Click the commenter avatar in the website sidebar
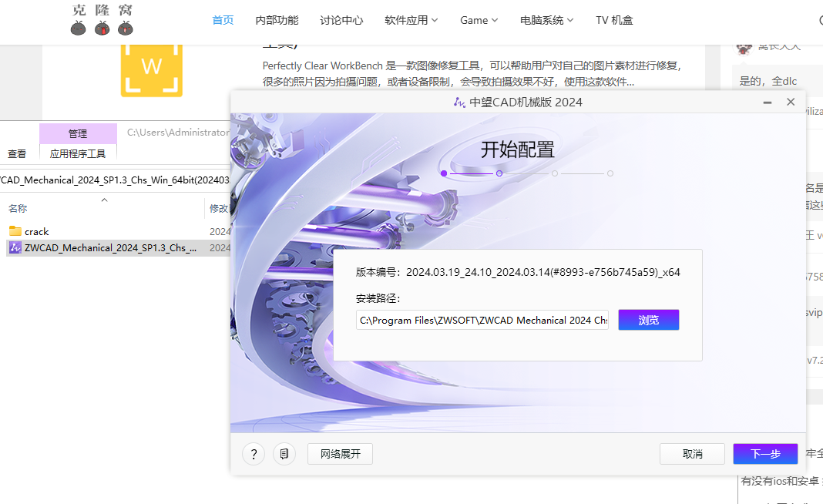This screenshot has height=504, width=823. tap(744, 48)
